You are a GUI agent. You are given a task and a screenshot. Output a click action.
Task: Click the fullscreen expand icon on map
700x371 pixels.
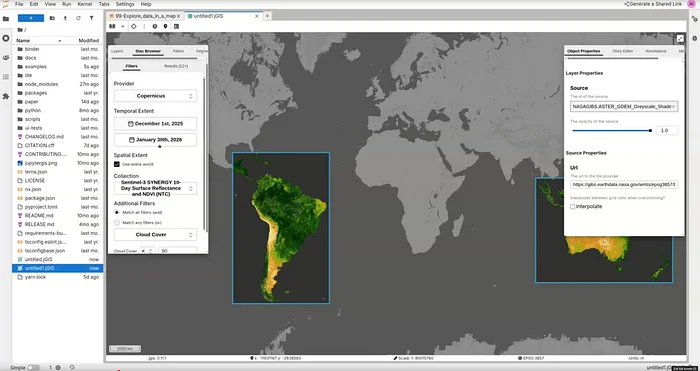[x=680, y=39]
